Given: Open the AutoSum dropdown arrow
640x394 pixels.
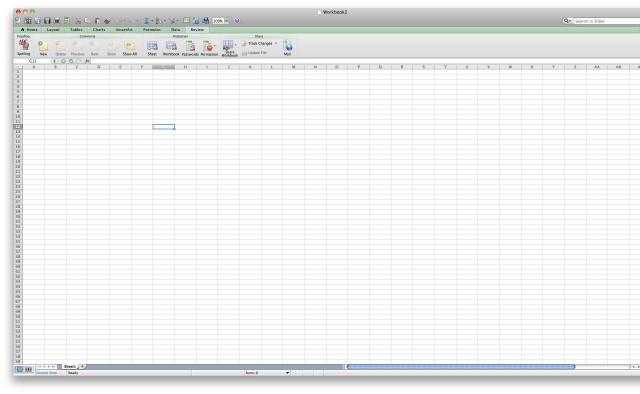Looking at the screenshot, I should [152, 21].
